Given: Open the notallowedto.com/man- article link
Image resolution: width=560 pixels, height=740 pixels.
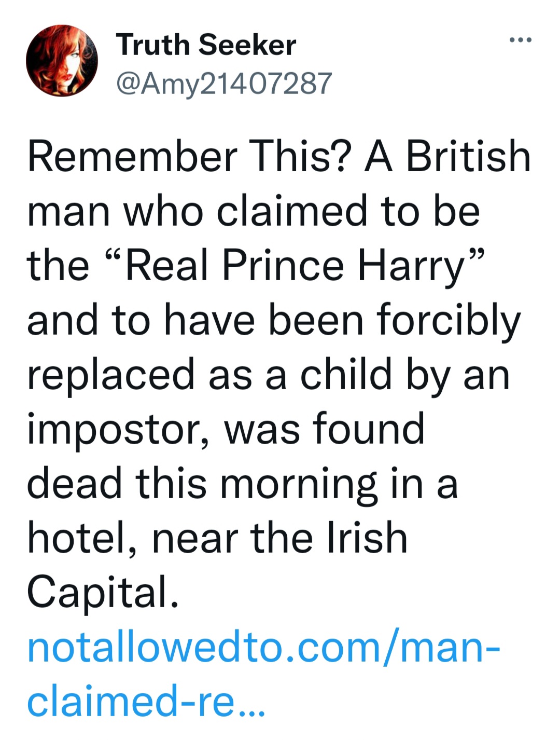Looking at the screenshot, I should pos(263,648).
